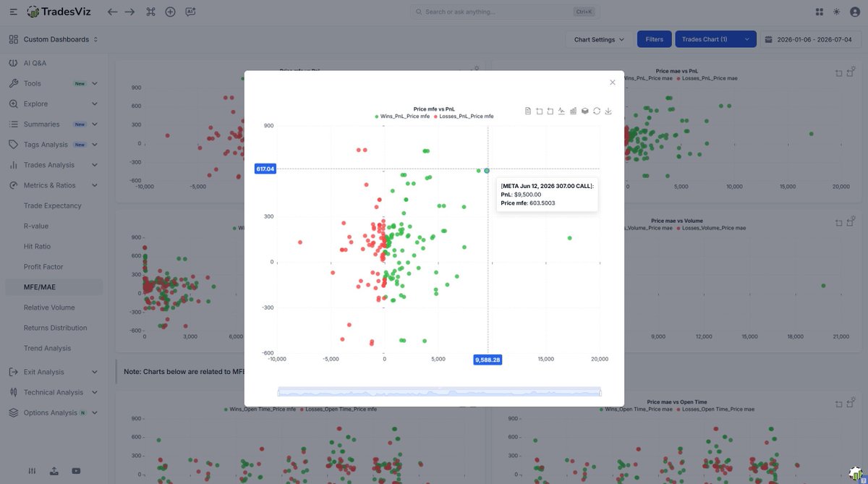Open Trend Analysis page

click(x=48, y=348)
